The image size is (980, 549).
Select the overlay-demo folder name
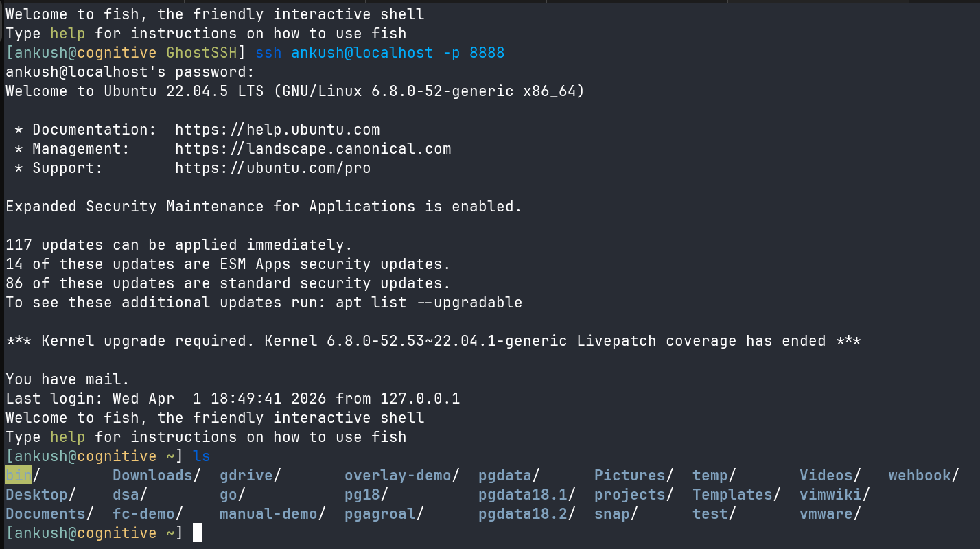[x=395, y=475]
